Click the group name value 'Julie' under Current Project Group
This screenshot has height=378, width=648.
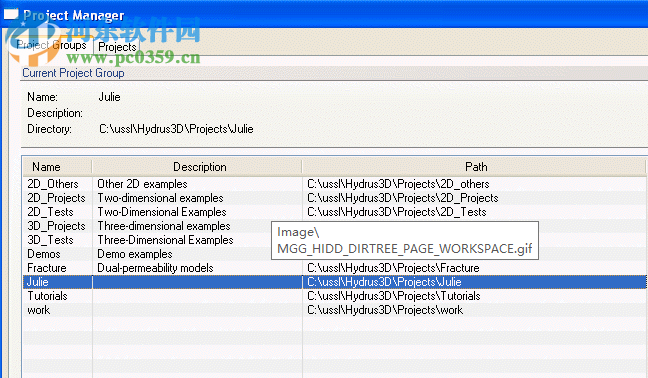pyautogui.click(x=110, y=97)
